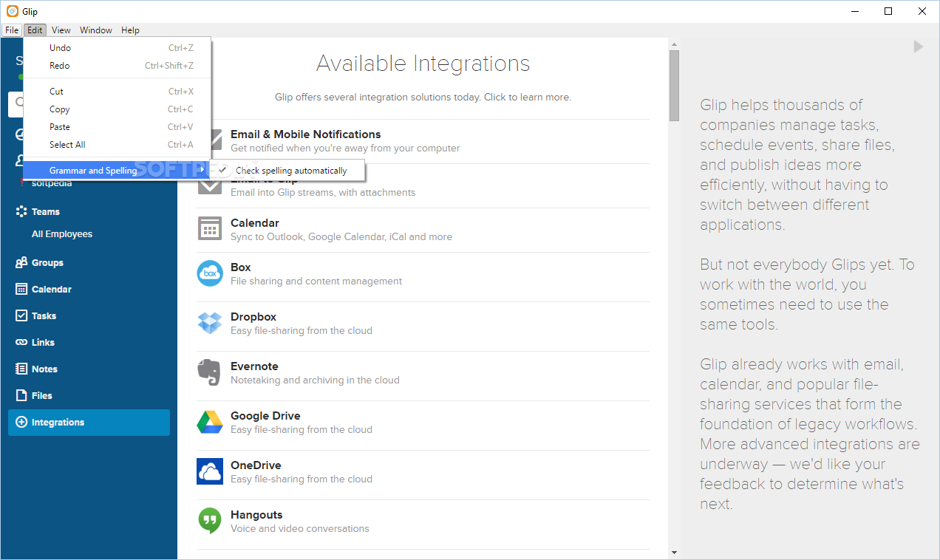Click the Files document icon in sidebar
The height and width of the screenshot is (560, 940).
21,395
